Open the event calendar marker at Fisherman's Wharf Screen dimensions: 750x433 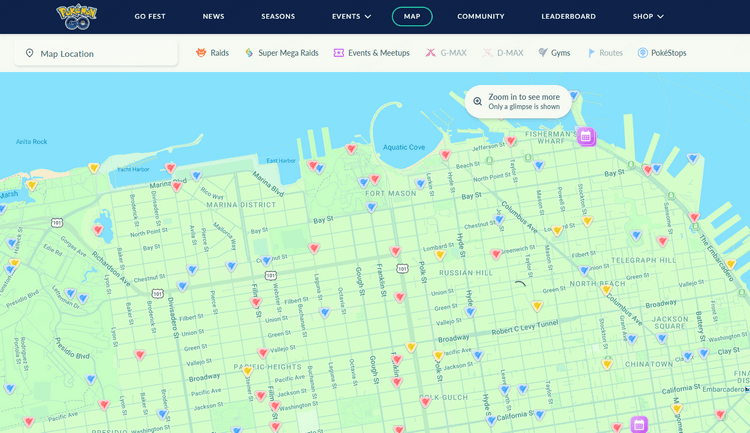(x=586, y=136)
